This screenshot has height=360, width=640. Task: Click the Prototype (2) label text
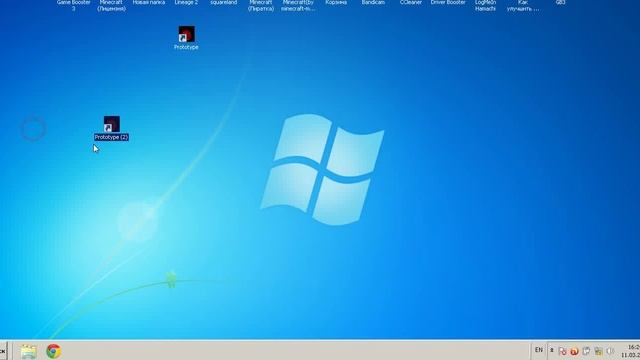(x=111, y=138)
